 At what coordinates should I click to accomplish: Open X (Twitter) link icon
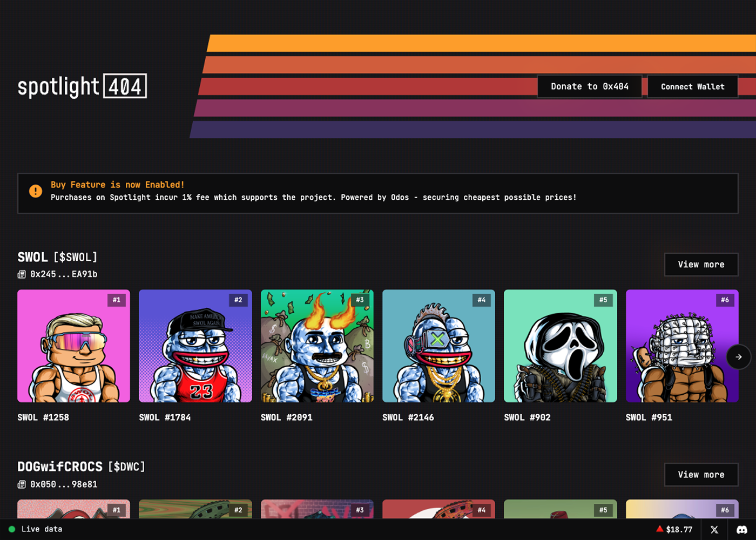point(714,530)
